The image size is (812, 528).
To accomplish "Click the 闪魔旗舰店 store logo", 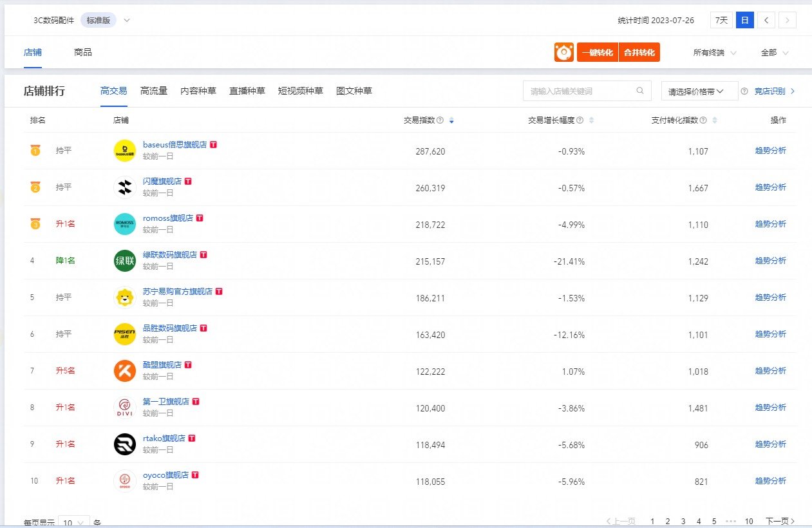I will pyautogui.click(x=125, y=187).
